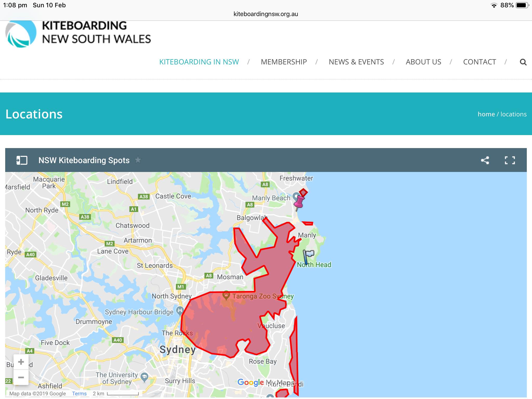Zoom out on the map
This screenshot has height=399, width=532.
(21, 377)
